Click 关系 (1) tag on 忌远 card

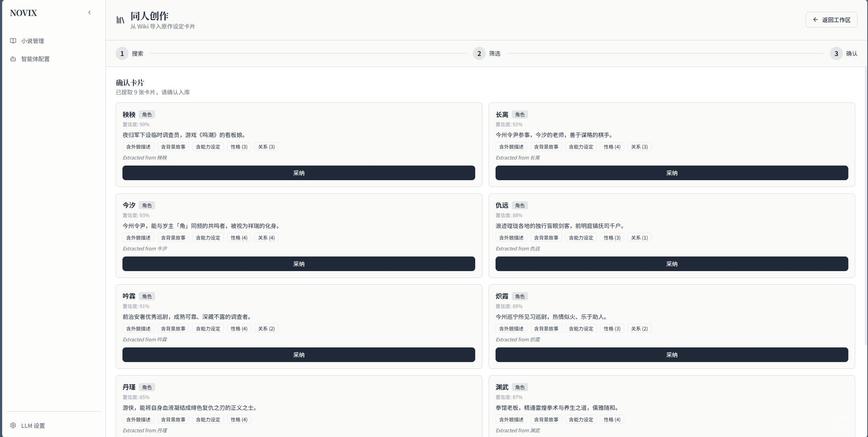pyautogui.click(x=639, y=238)
